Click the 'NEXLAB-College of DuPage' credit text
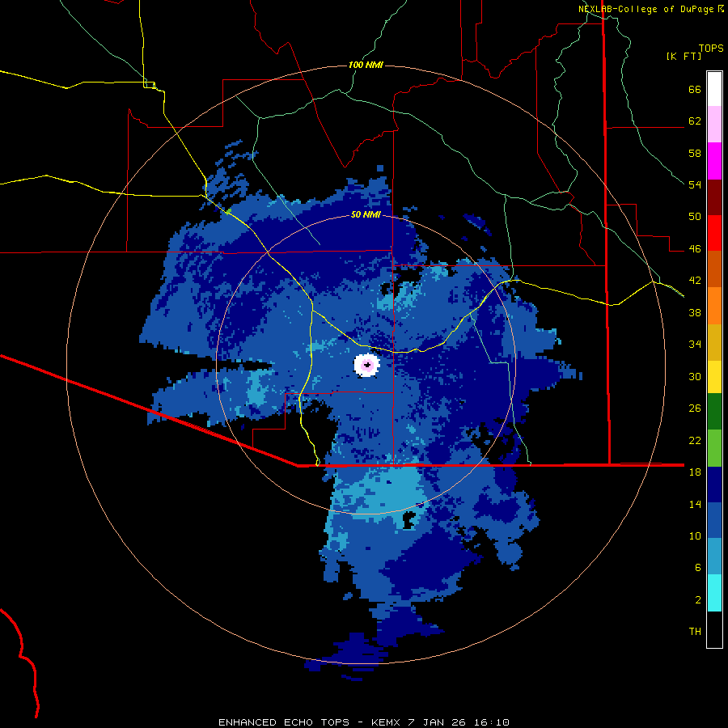Image resolution: width=728 pixels, height=728 pixels. tap(645, 9)
